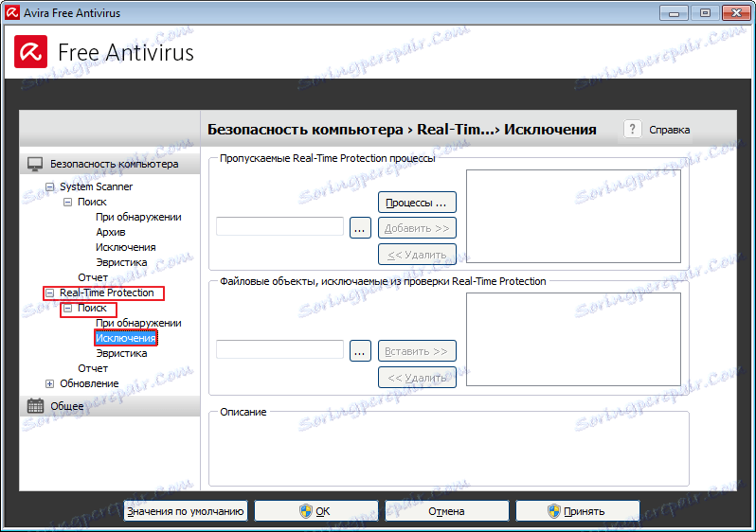Confirm with the OK button
This screenshot has width=756, height=532.
pyautogui.click(x=316, y=511)
